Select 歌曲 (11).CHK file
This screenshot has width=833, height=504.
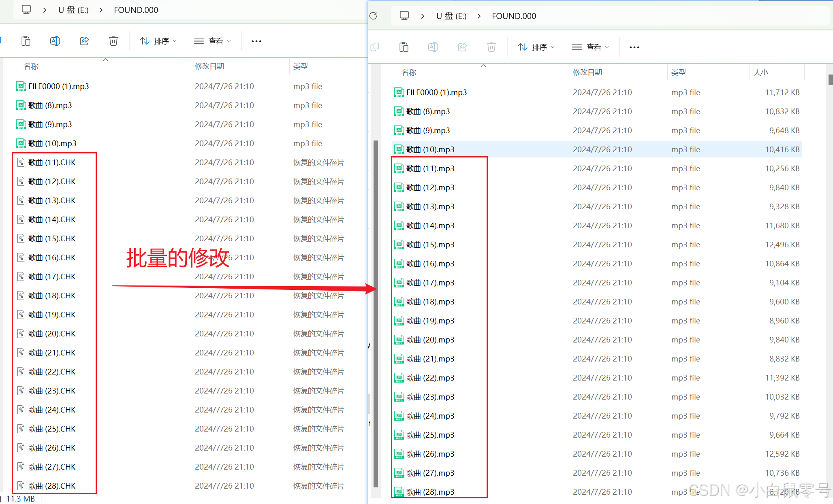(52, 162)
